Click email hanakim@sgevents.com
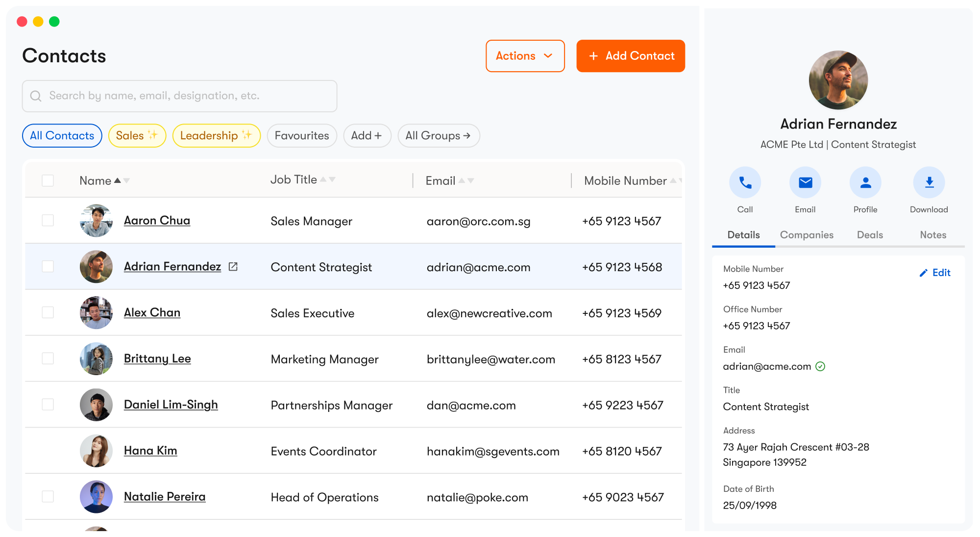This screenshot has height=537, width=980. coord(493,452)
